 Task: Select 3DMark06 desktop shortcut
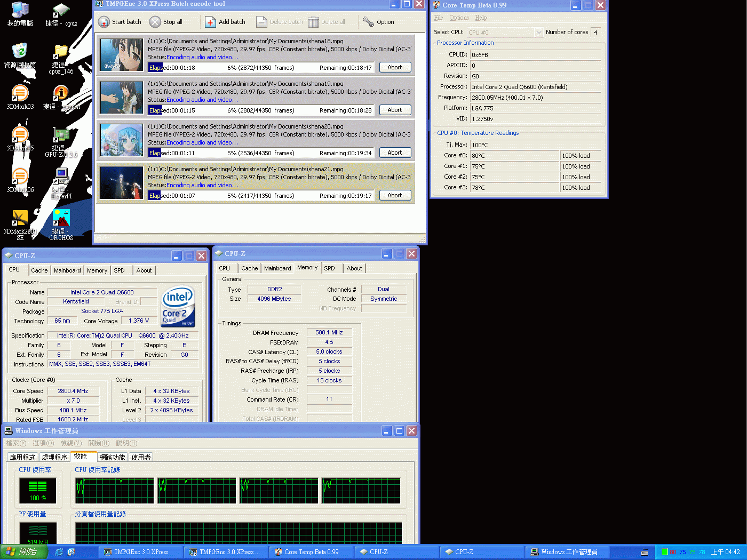coord(20,176)
